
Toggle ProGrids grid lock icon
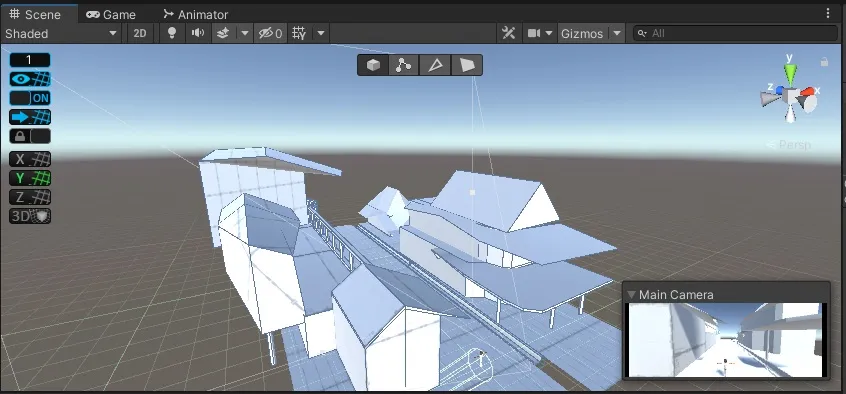(x=30, y=136)
